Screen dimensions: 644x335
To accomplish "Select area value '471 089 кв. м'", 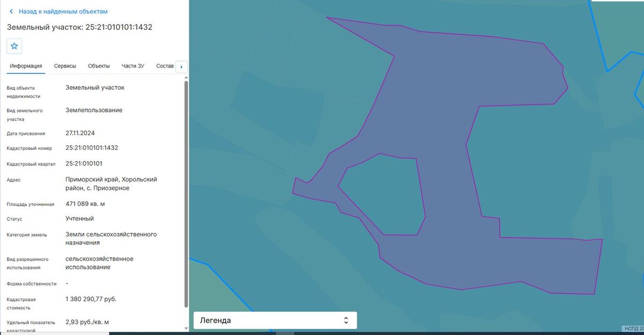I will (85, 204).
